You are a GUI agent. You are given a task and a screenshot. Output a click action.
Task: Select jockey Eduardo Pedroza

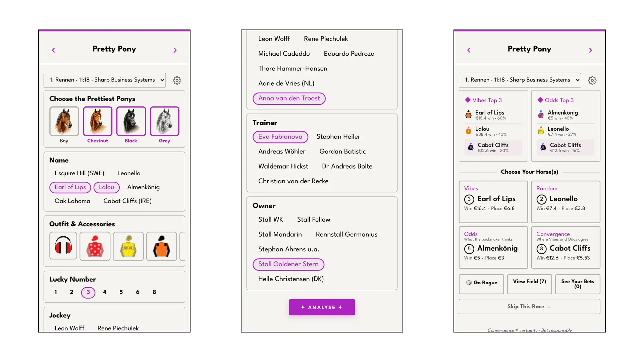[x=349, y=54]
